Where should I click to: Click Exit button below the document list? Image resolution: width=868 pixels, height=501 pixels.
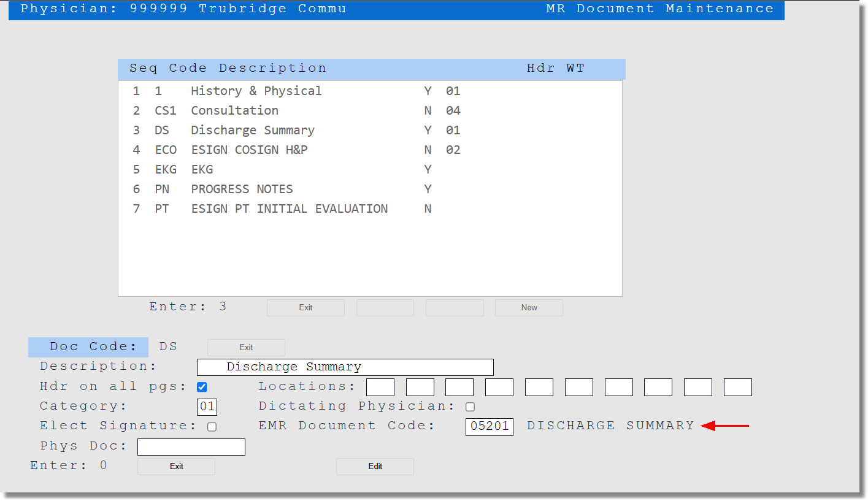click(305, 308)
